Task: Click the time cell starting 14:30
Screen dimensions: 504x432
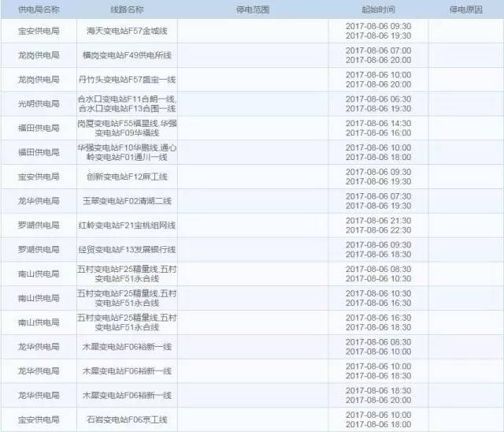Action: click(x=378, y=128)
